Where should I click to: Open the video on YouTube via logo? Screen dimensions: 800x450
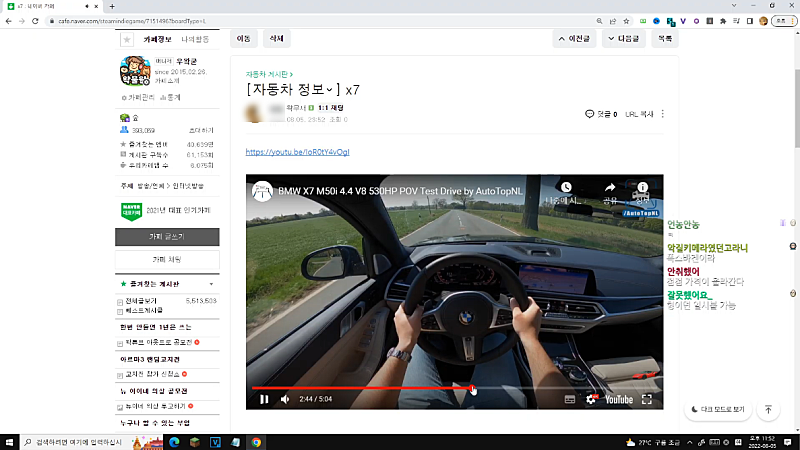coord(619,399)
